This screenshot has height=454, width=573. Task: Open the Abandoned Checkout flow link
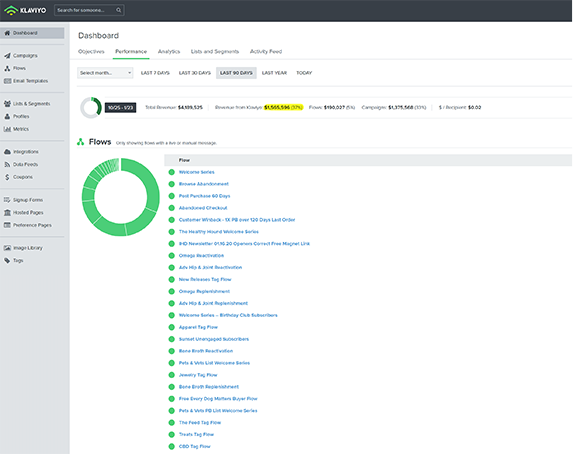tap(203, 208)
